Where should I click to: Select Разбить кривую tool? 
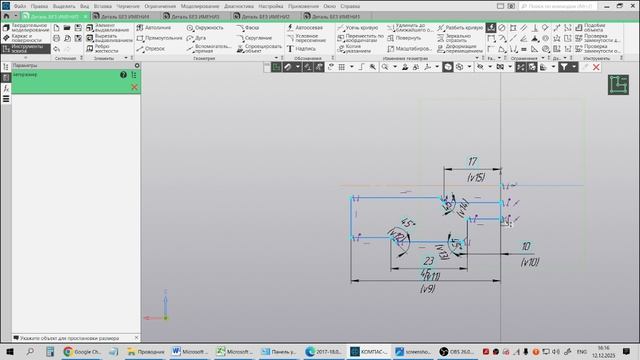pos(460,28)
